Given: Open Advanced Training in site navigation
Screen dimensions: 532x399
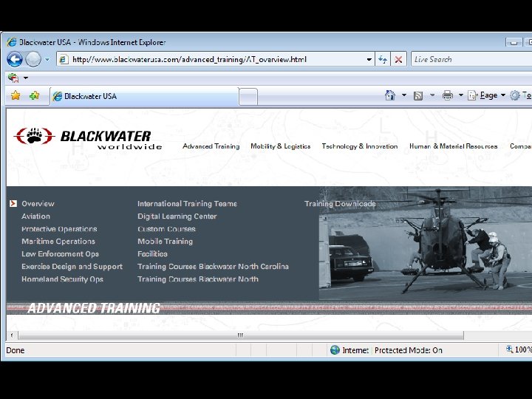Looking at the screenshot, I should tap(211, 146).
